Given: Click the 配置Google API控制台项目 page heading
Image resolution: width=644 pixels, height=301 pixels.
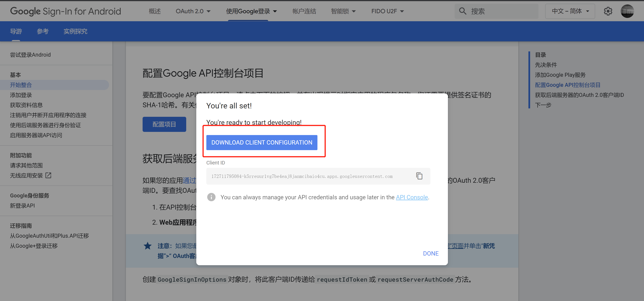Looking at the screenshot, I should [203, 73].
